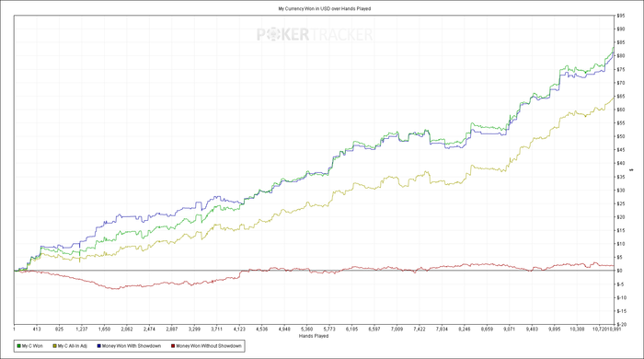Click the 'Hands Played' x-axis label

tap(314, 336)
